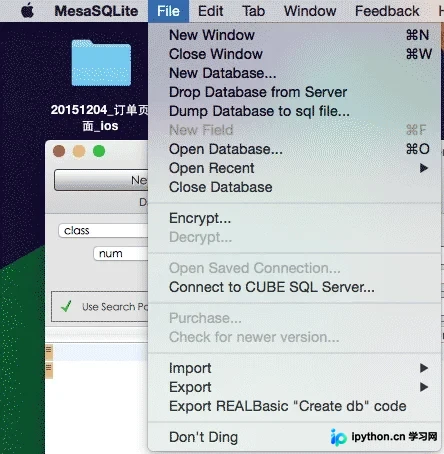This screenshot has width=444, height=454.
Task: Toggle the Don't Ding option
Action: pos(295,437)
